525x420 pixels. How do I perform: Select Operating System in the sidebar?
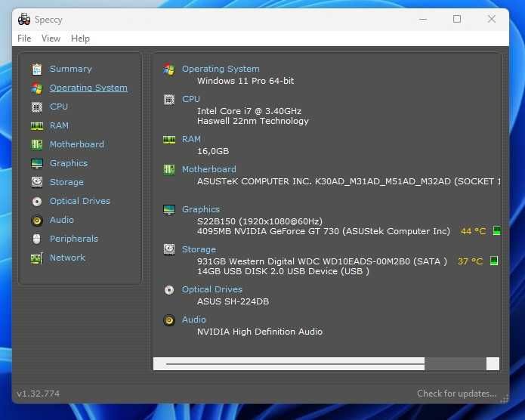tap(88, 88)
